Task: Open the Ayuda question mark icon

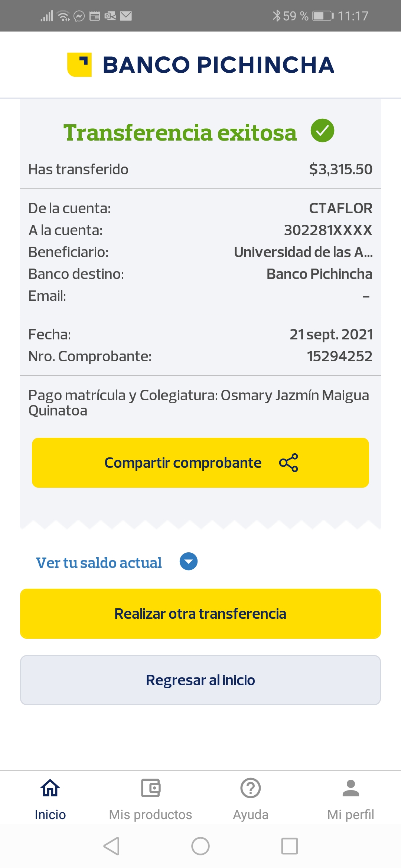Action: coord(251,788)
